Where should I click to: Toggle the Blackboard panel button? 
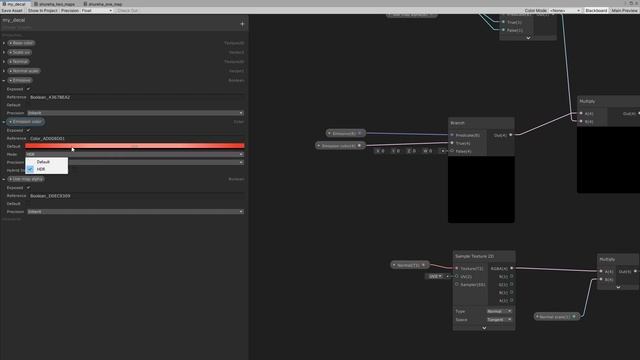596,11
